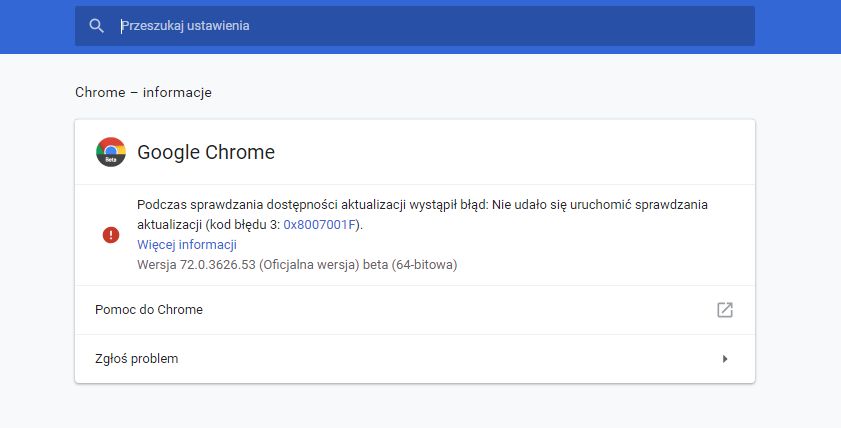Click the external link icon for Pomoc do Chrome
841x428 pixels.
[725, 310]
